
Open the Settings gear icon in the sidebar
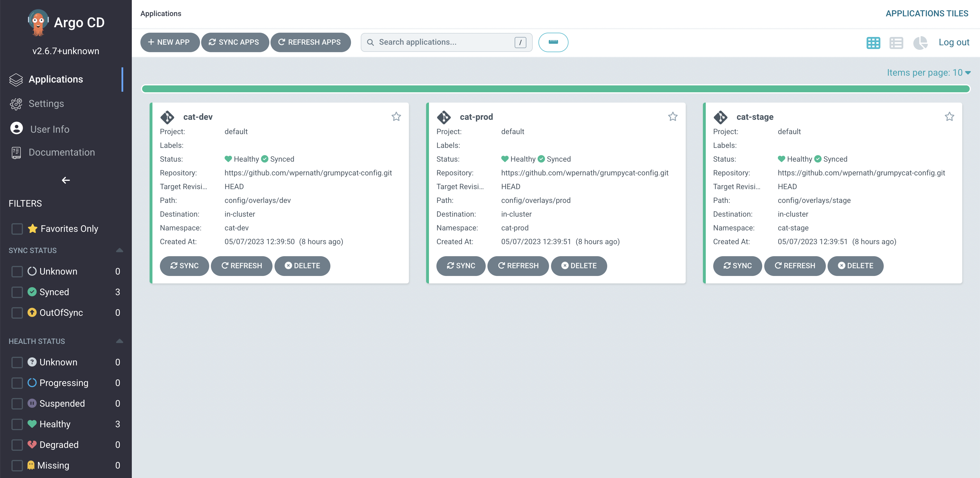click(16, 104)
